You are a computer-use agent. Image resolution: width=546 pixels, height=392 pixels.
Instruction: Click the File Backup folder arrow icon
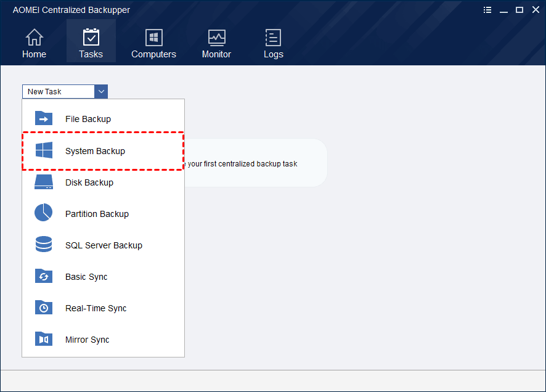click(44, 118)
